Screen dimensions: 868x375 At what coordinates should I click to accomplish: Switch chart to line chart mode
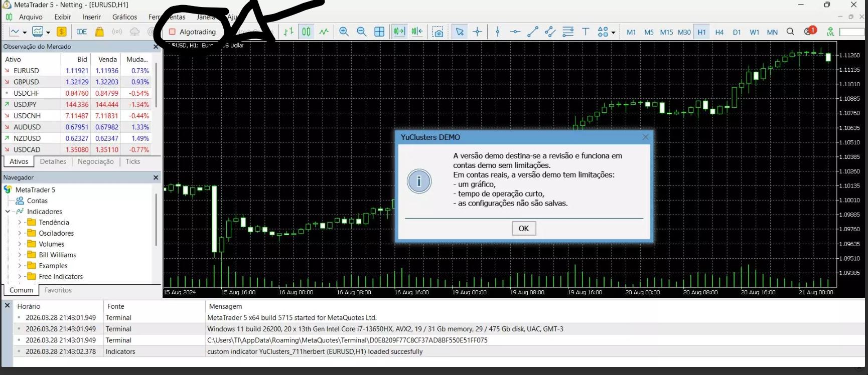324,32
